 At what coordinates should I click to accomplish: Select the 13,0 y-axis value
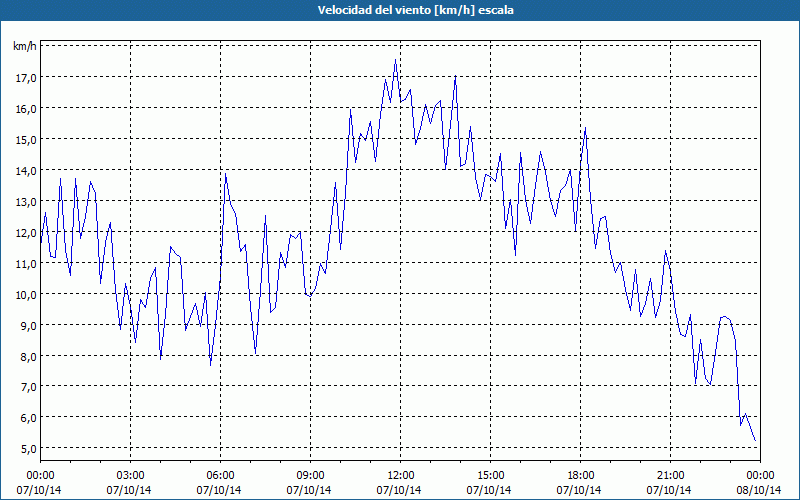point(26,202)
